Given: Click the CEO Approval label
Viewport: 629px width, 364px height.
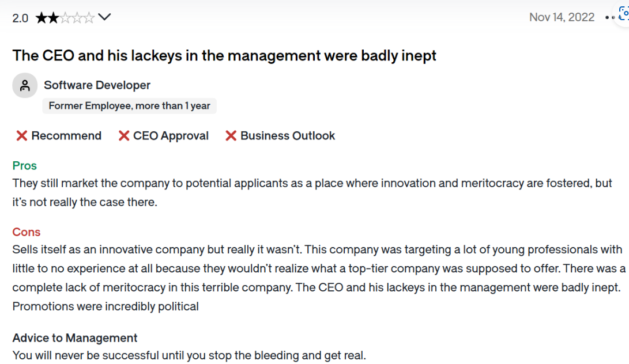Looking at the screenshot, I should pyautogui.click(x=171, y=136).
